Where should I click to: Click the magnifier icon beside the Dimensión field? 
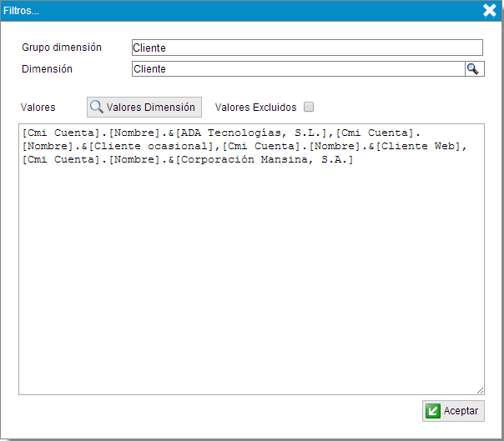(473, 69)
